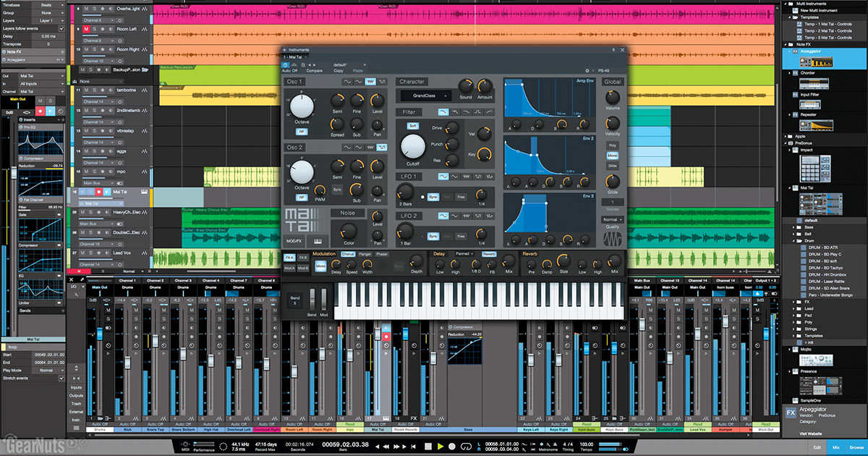Select the sine shape for LFO 1
Image resolution: width=868 pixels, height=456 pixels.
tap(443, 177)
